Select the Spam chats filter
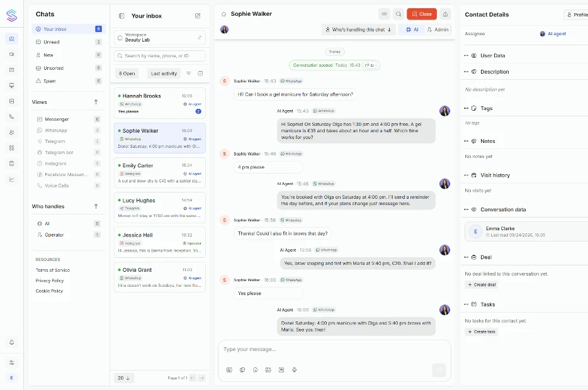 [x=69, y=81]
